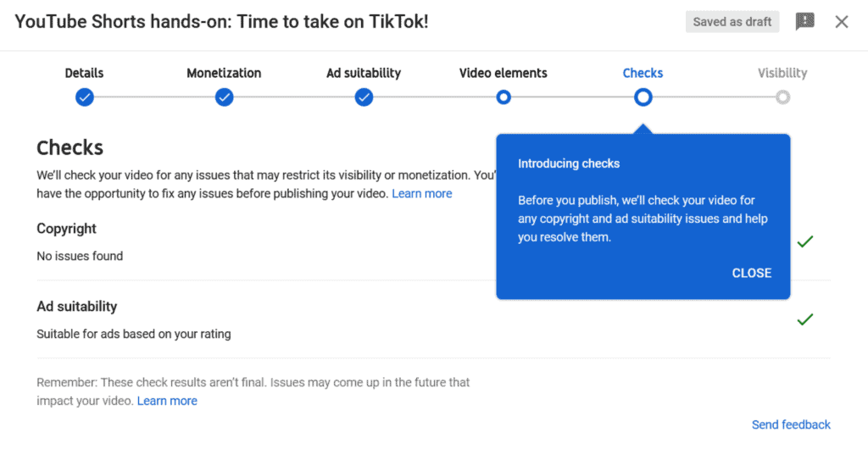The height and width of the screenshot is (460, 868).
Task: Close the upload dialog with X icon
Action: [842, 21]
